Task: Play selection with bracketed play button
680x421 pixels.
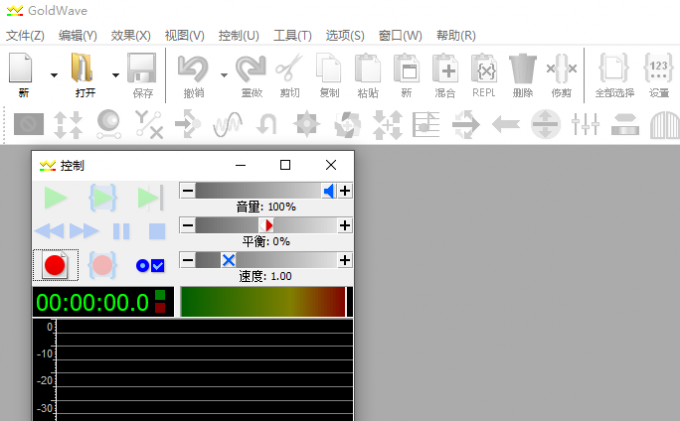Action: 103,198
